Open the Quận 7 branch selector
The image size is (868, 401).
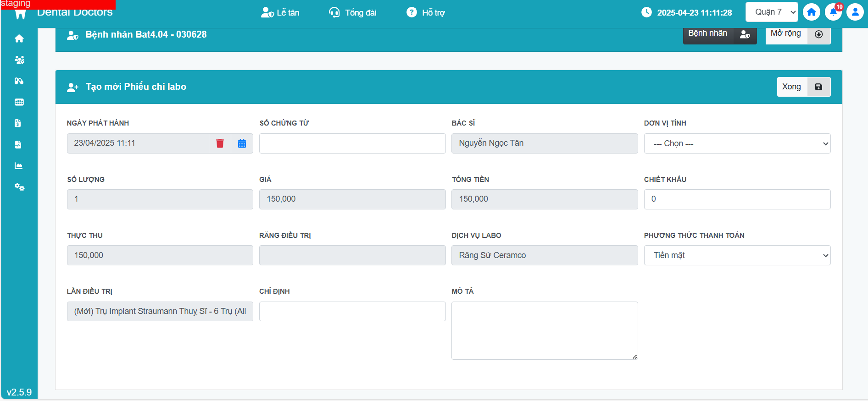[771, 12]
